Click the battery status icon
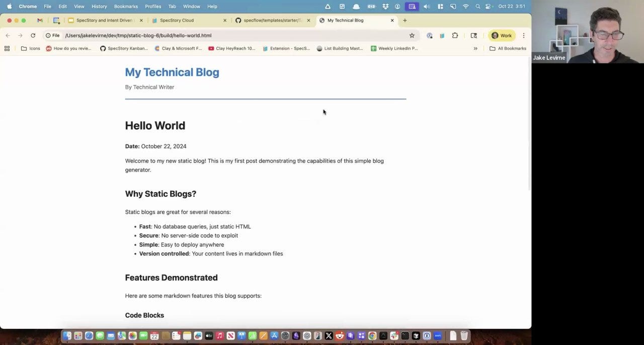 pos(371,7)
